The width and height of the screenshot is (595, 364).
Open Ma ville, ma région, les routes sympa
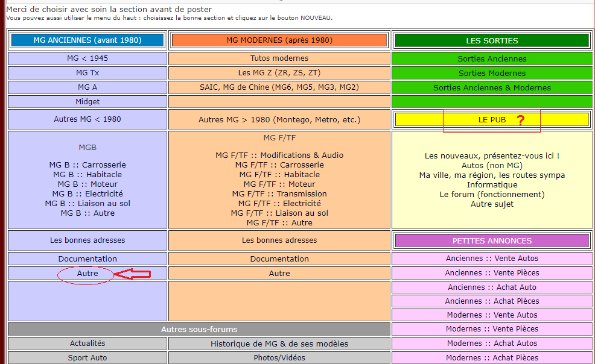pyautogui.click(x=492, y=175)
